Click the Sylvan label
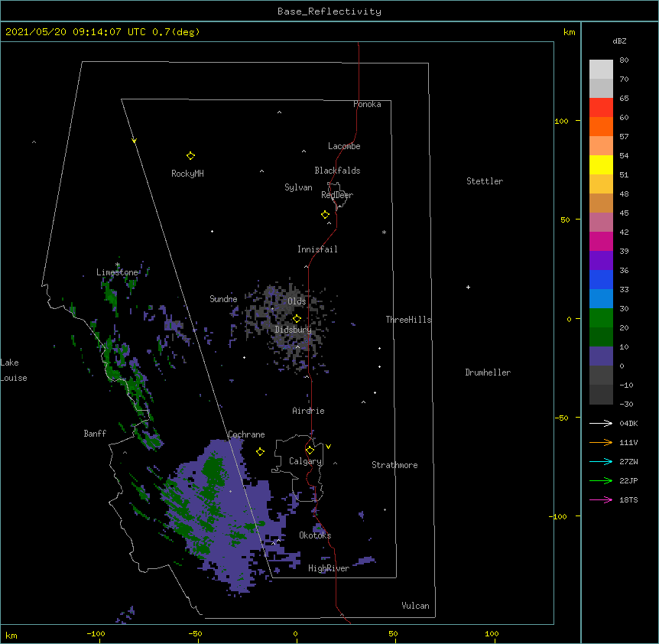Screen dimensions: 659x644 tap(298, 187)
